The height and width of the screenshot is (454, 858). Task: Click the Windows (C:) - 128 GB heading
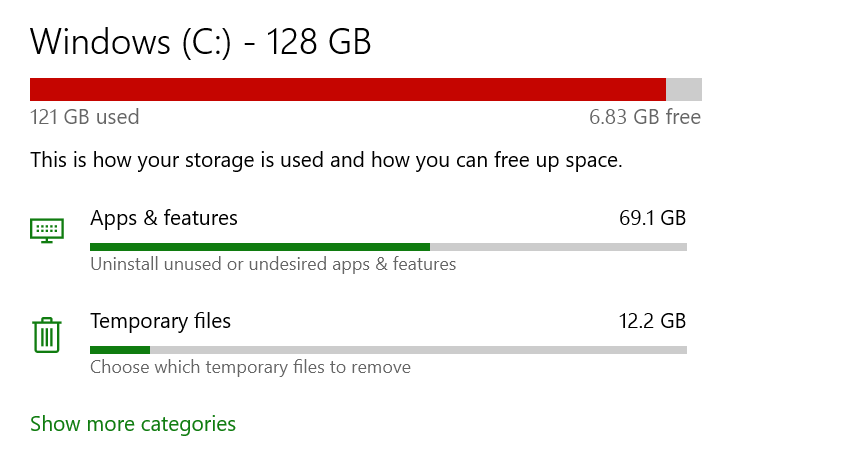[x=200, y=42]
